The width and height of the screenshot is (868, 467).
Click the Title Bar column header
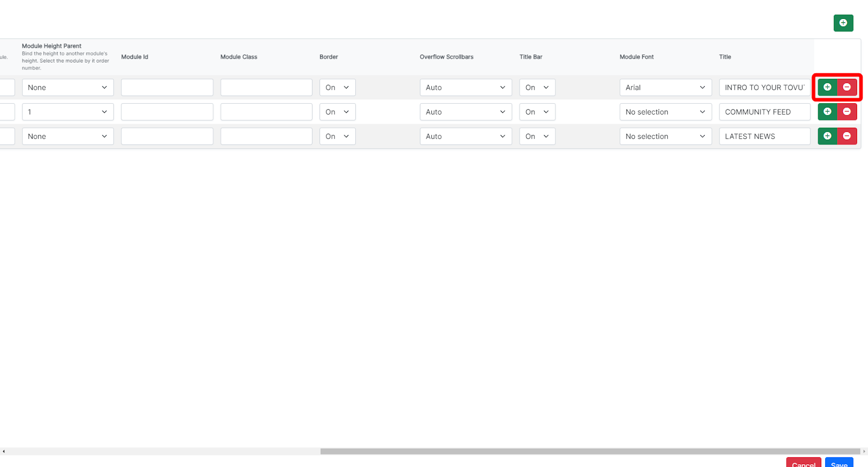531,57
